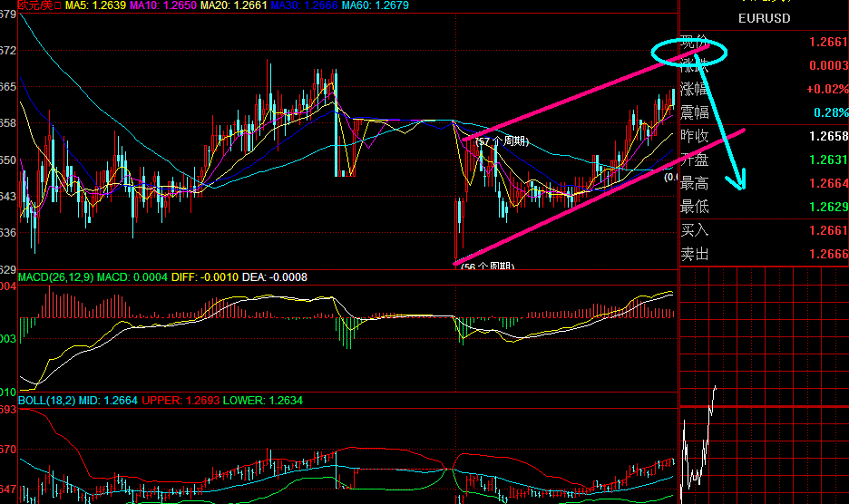Click the 买入 label in quote panel
The height and width of the screenshot is (504, 849).
[694, 230]
